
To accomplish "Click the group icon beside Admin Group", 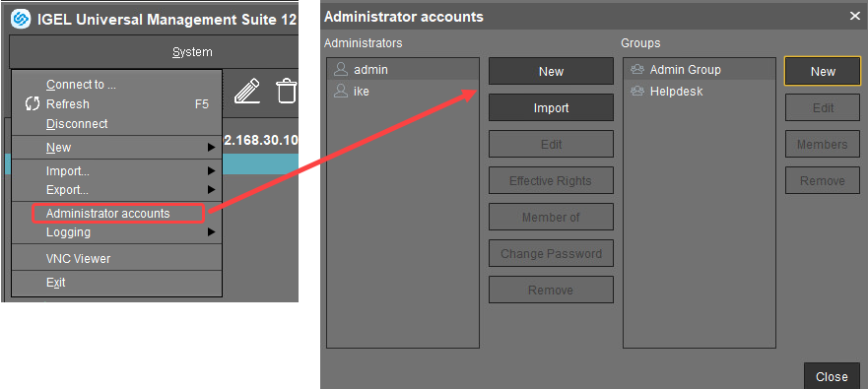I will [637, 70].
